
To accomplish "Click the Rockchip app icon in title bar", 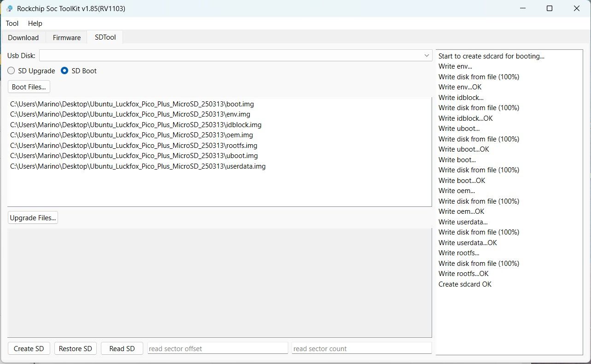I will click(9, 8).
